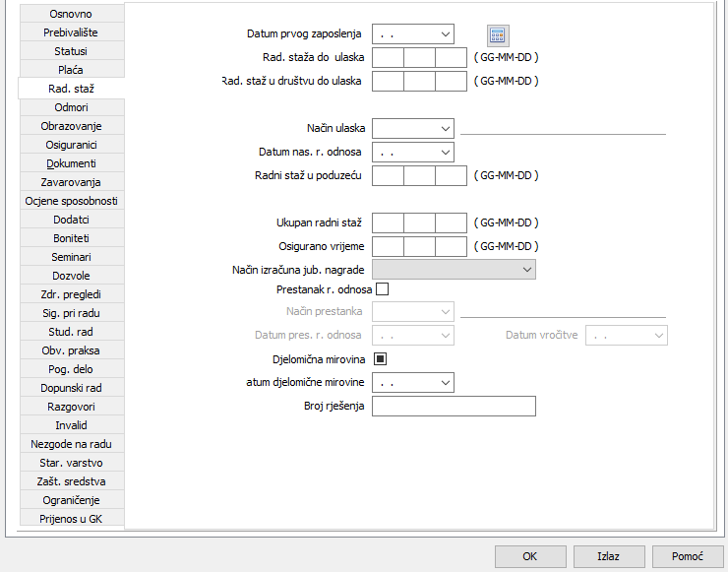The width and height of the screenshot is (728, 572).
Task: Select the Obrazovanje tab
Action: point(71,126)
